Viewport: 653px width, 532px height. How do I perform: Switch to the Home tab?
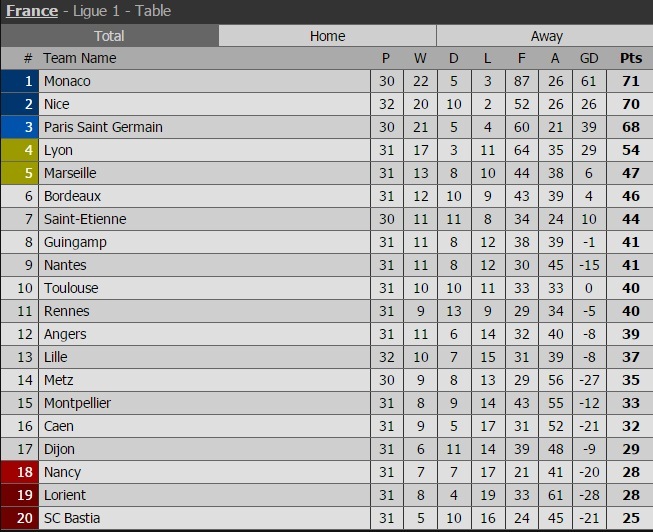click(x=327, y=36)
